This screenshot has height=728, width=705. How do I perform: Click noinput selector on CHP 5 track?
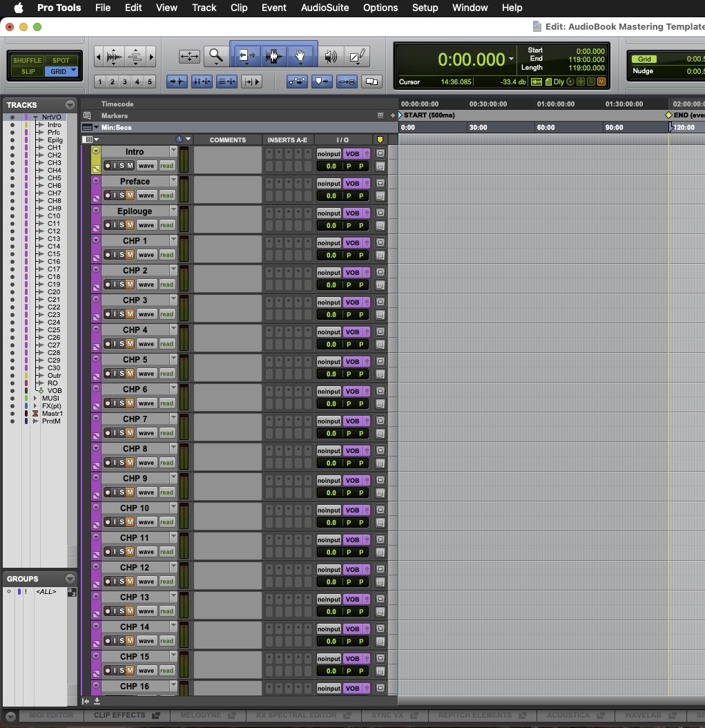[x=329, y=362]
